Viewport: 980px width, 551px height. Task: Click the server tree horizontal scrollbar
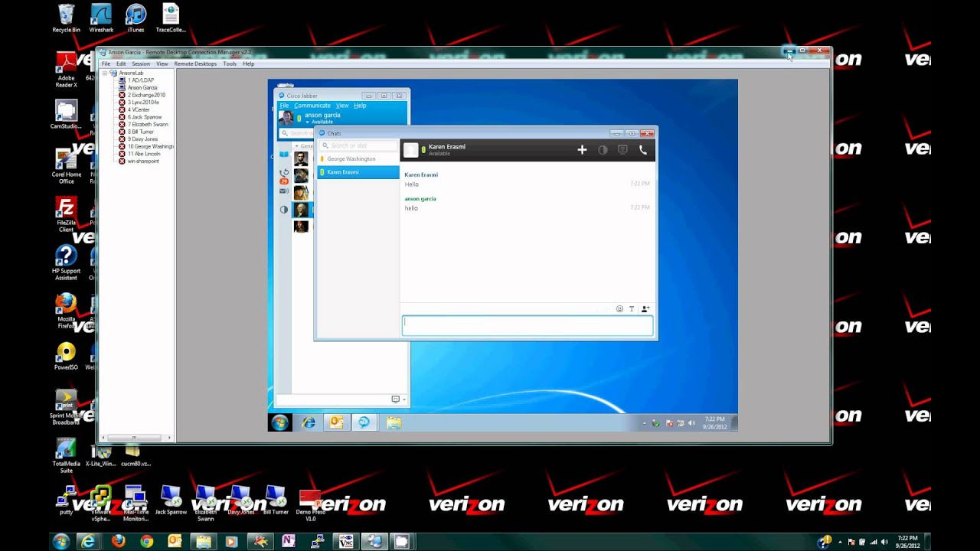click(134, 438)
